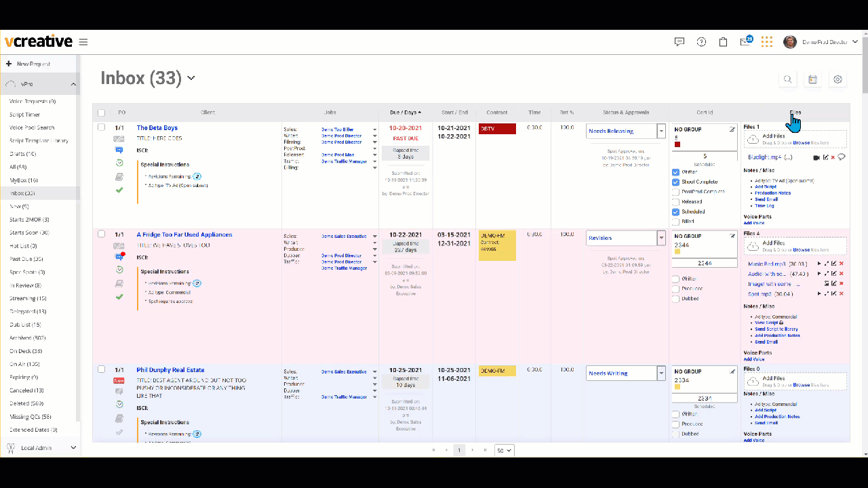Uncheck Shoot Complete for The Beta Boys

coord(675,182)
